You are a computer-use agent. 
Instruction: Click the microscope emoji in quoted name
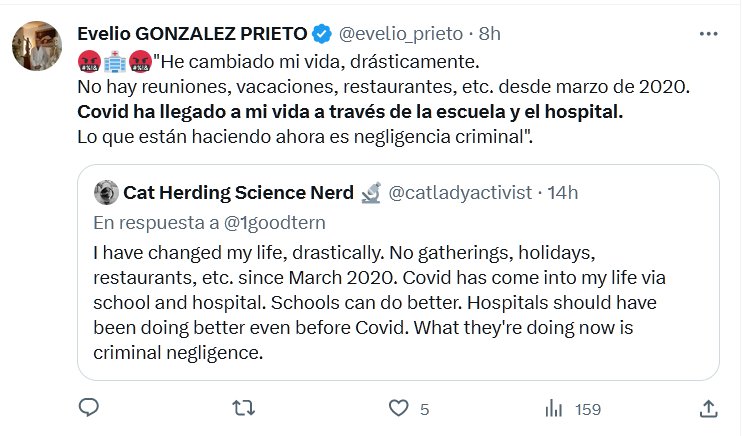coord(370,191)
